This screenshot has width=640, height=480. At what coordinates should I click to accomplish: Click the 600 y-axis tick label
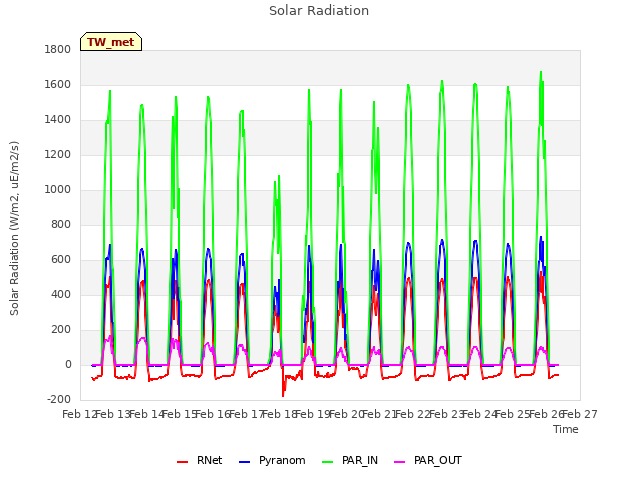61,260
